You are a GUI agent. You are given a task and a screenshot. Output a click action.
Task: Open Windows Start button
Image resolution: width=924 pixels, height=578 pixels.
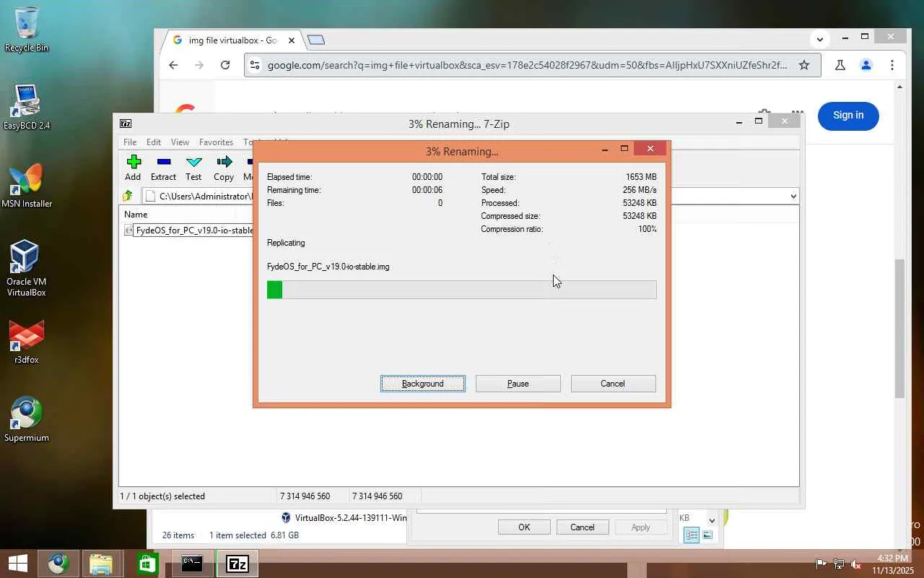(x=17, y=564)
